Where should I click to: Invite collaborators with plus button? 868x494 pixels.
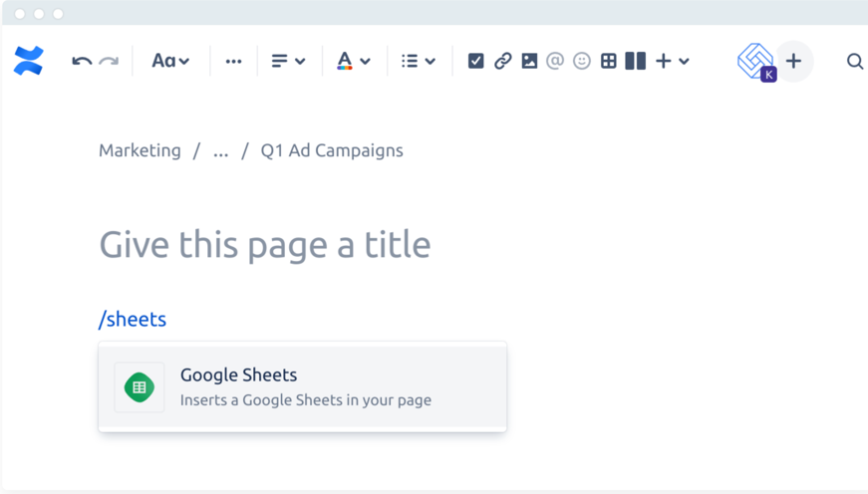(x=793, y=62)
